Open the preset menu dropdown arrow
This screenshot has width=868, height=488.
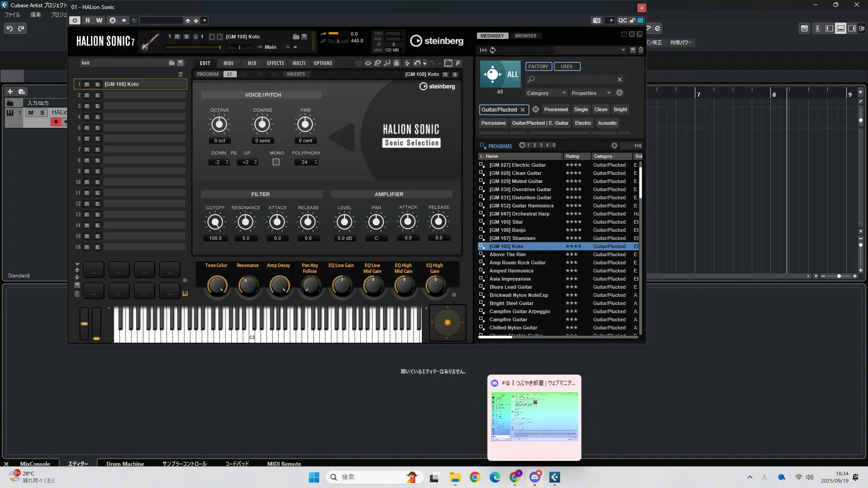tap(204, 20)
